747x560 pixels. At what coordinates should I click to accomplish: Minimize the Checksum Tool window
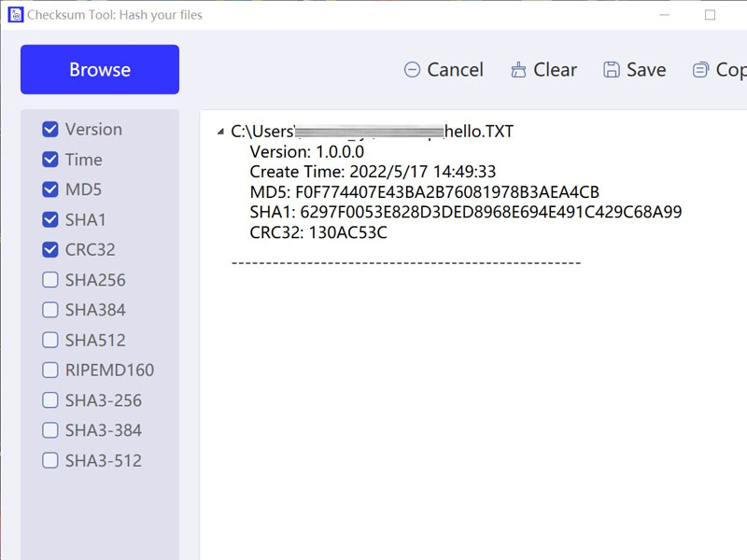pos(664,15)
